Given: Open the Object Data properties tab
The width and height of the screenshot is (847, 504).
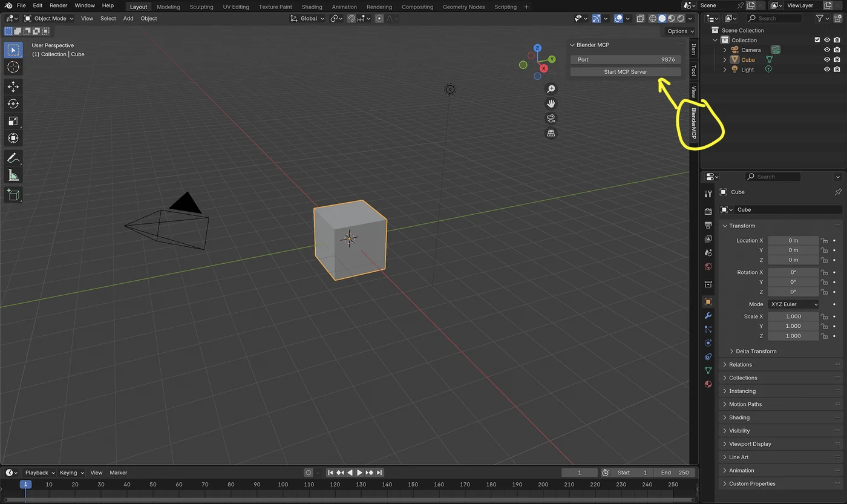Looking at the screenshot, I should [x=708, y=370].
